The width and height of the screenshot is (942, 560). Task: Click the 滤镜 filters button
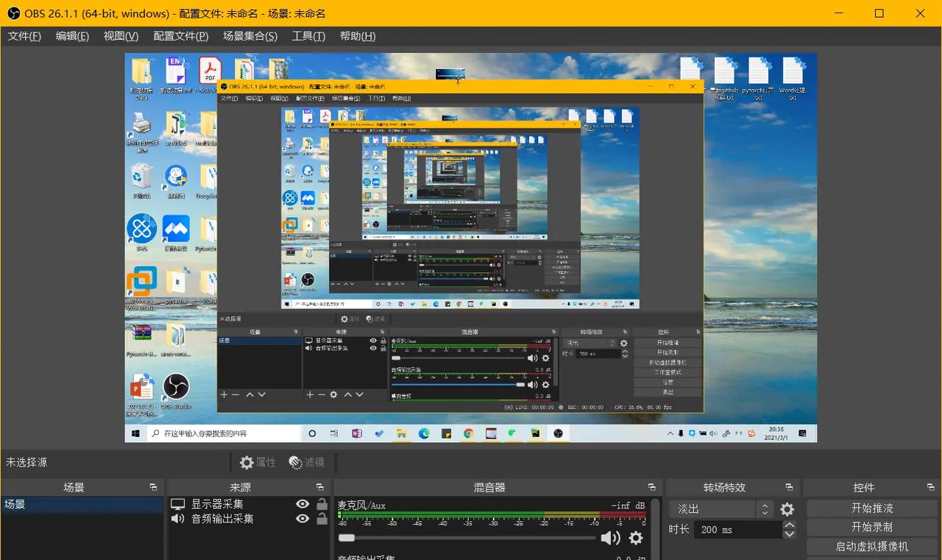click(x=307, y=462)
